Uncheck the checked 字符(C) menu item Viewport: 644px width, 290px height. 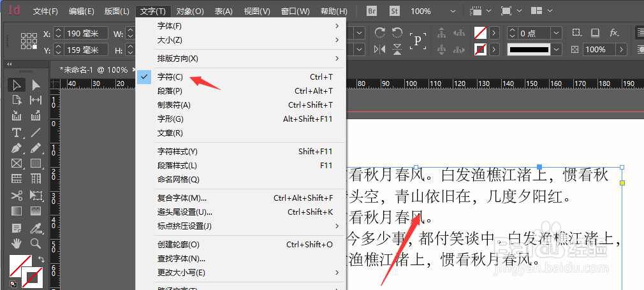240,77
